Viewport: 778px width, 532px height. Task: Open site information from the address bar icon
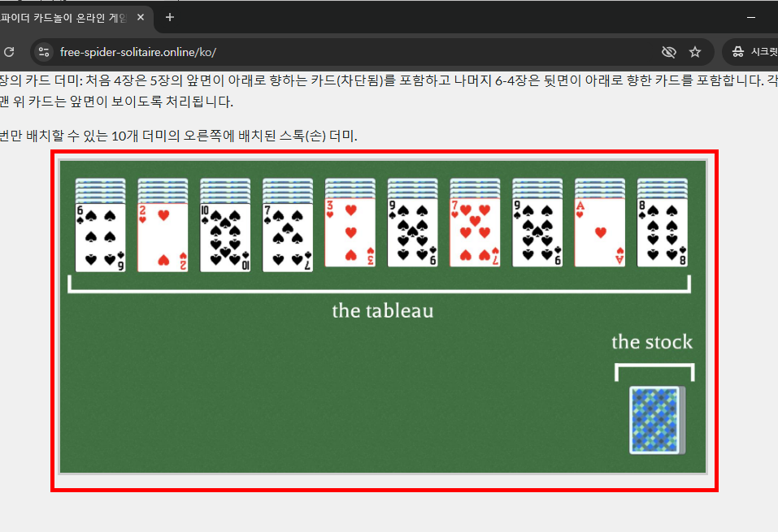pos(42,51)
